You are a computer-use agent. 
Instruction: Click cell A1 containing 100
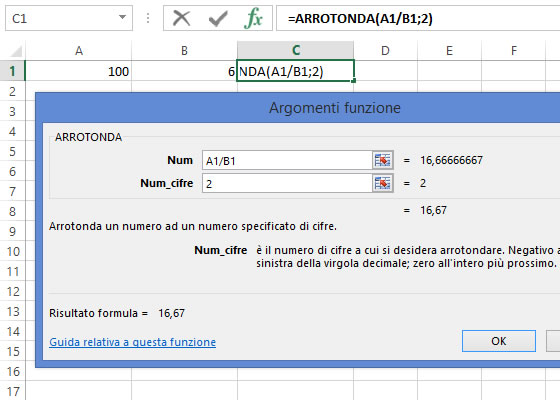click(x=79, y=71)
